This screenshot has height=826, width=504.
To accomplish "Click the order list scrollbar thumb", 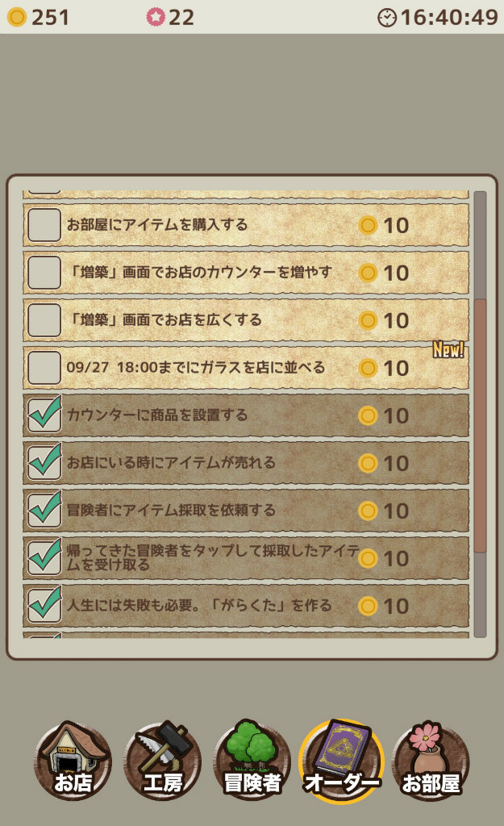I will point(481,425).
